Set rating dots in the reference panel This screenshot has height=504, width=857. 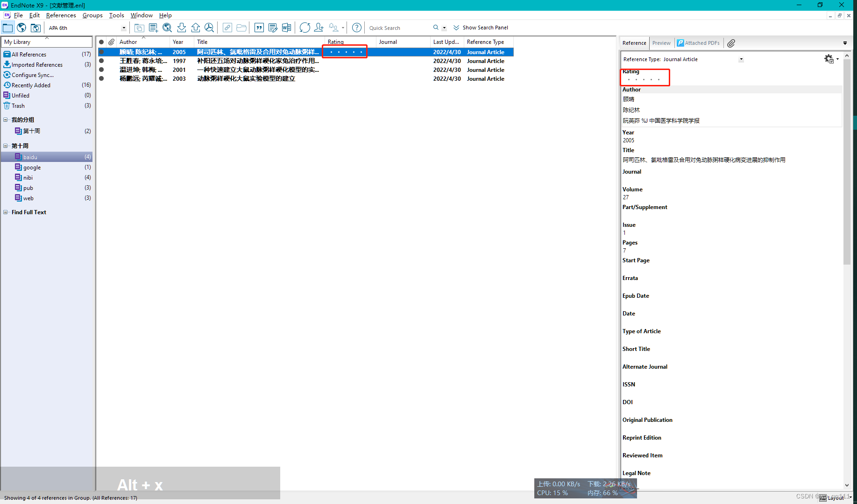pyautogui.click(x=644, y=80)
